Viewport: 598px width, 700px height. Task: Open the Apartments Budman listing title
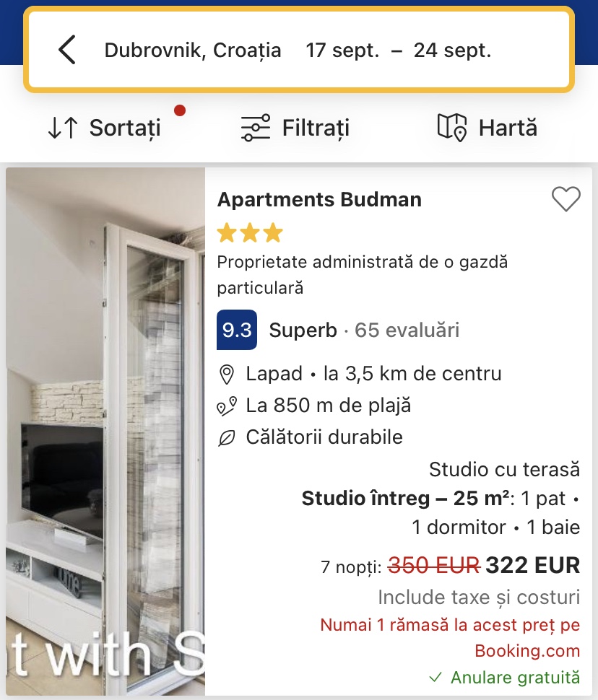pos(319,200)
